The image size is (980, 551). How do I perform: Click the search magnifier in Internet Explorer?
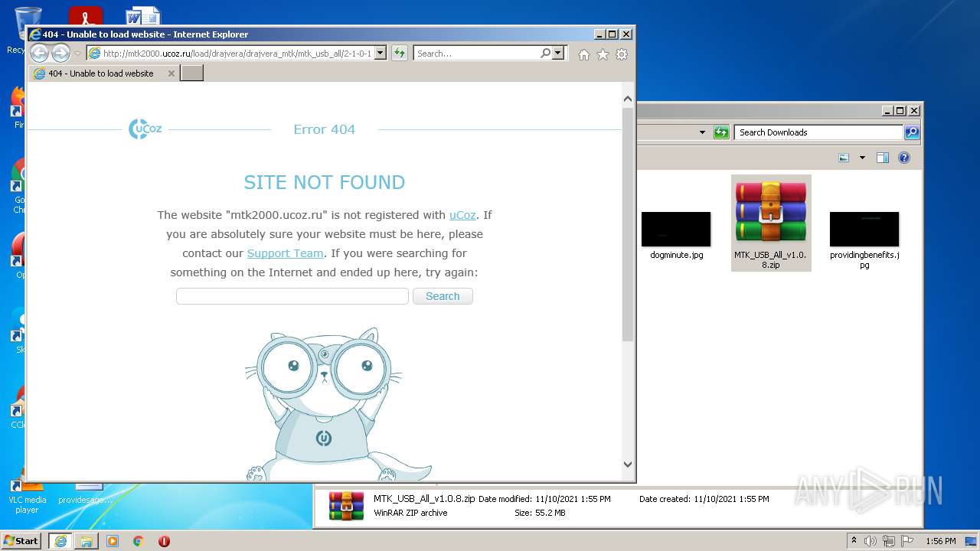(545, 54)
